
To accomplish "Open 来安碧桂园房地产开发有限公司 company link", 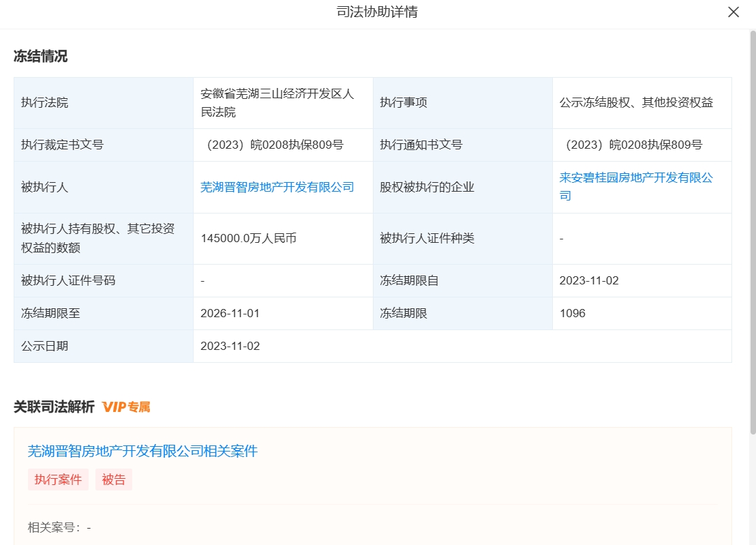I will 636,187.
